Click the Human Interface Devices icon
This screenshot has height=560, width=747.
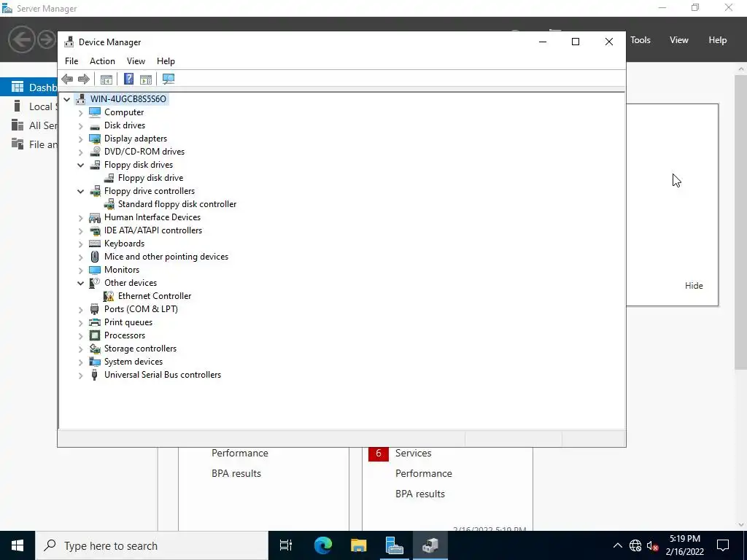pos(95,217)
